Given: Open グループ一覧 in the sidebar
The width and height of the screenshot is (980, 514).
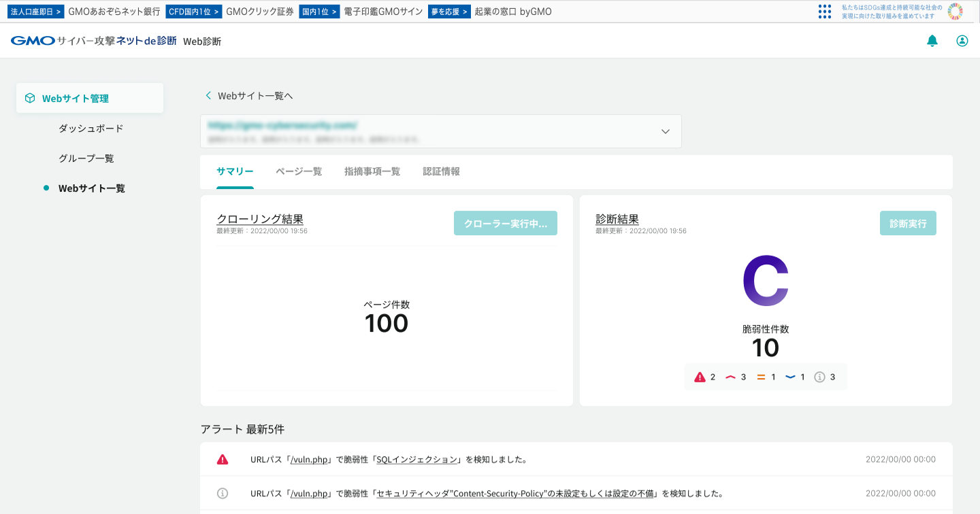Looking at the screenshot, I should coord(86,158).
